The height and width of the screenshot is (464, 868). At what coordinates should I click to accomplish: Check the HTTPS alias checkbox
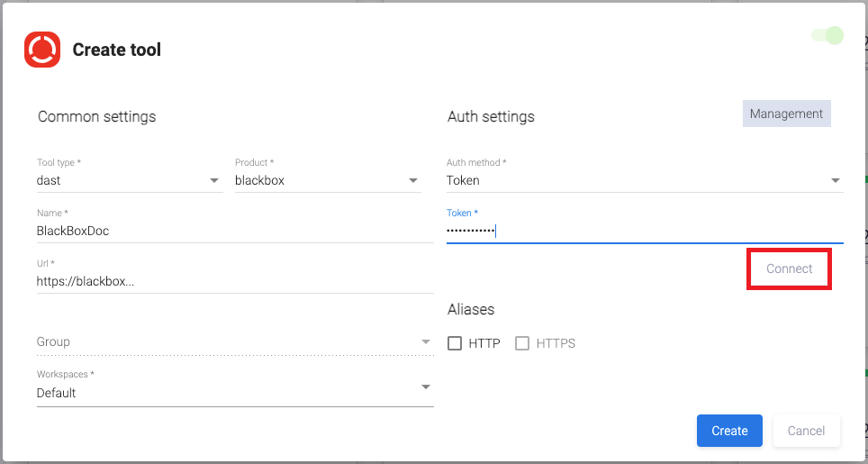click(522, 343)
